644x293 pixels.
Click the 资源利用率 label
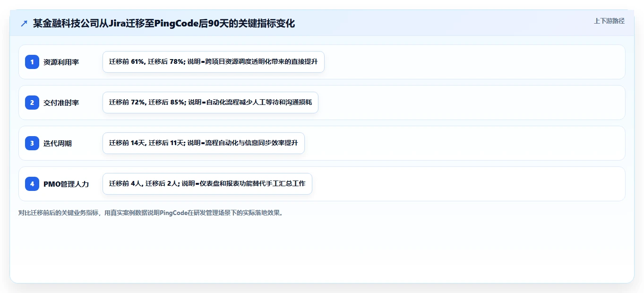(61, 62)
